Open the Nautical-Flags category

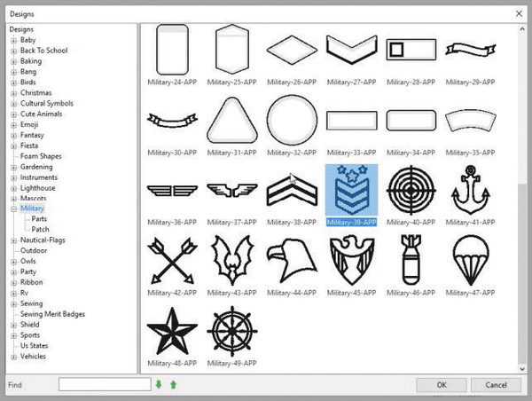[x=45, y=240]
